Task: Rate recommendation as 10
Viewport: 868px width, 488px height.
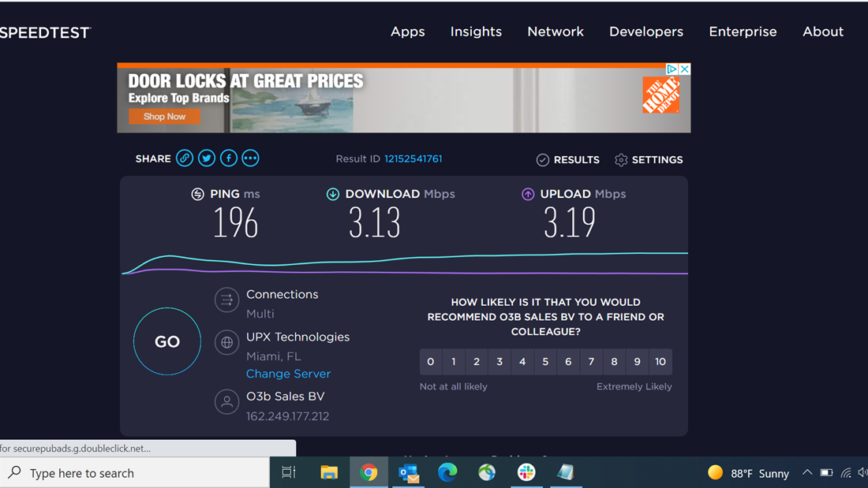Action: pos(660,362)
